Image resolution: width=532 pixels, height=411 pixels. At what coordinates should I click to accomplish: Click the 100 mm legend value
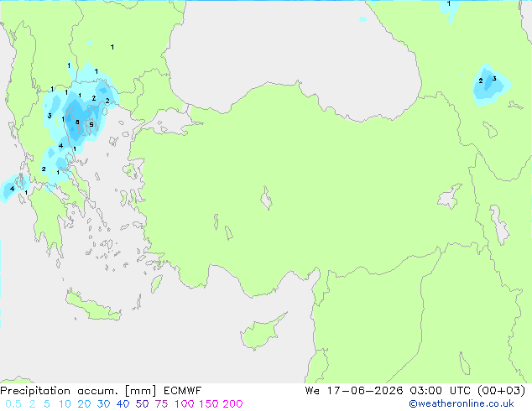(185, 404)
